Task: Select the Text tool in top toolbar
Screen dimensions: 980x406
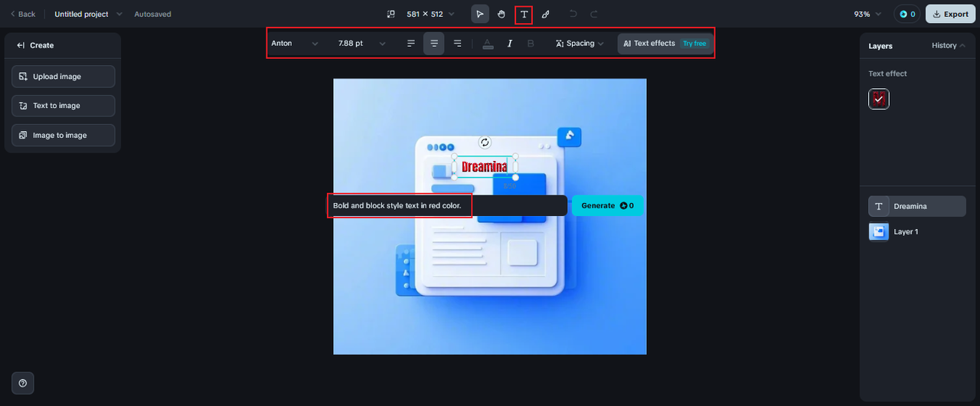Action: 524,14
